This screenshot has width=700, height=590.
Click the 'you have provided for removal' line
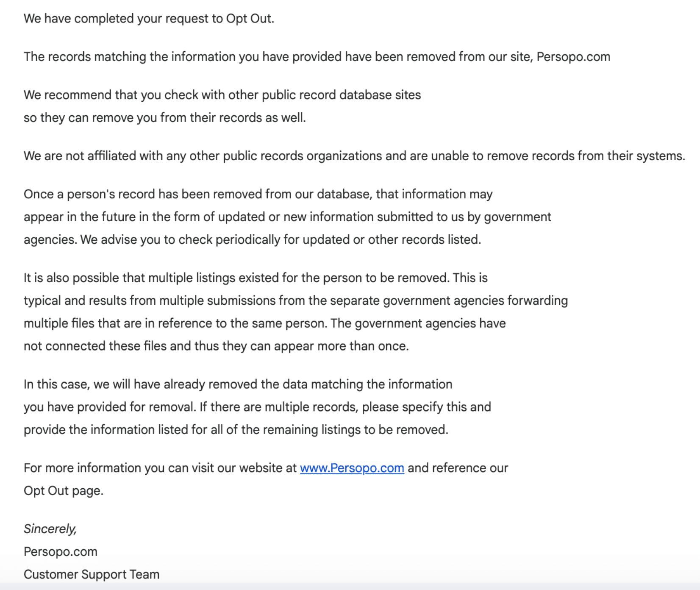pos(257,407)
